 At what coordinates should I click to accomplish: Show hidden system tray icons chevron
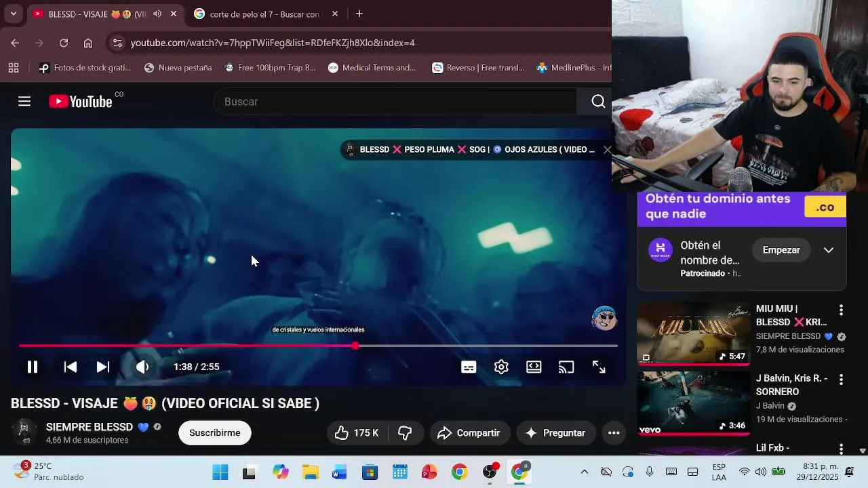(585, 472)
